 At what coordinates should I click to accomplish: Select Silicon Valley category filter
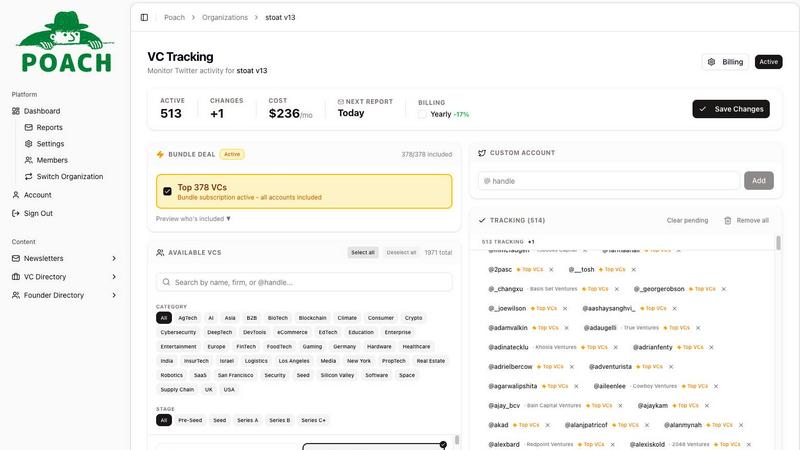coord(337,375)
